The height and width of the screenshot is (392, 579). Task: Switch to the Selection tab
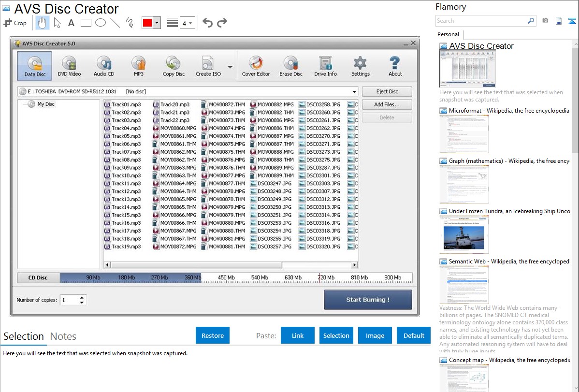tap(23, 336)
